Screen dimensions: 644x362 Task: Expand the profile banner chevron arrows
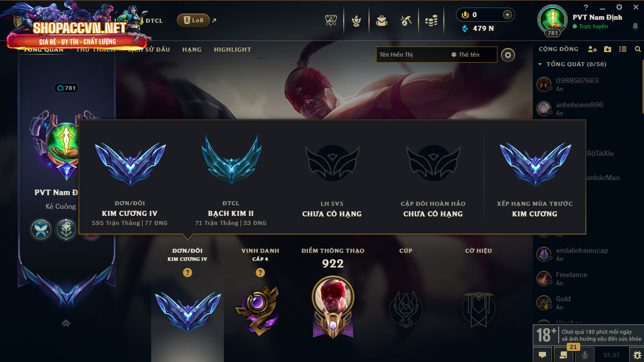pyautogui.click(x=66, y=323)
